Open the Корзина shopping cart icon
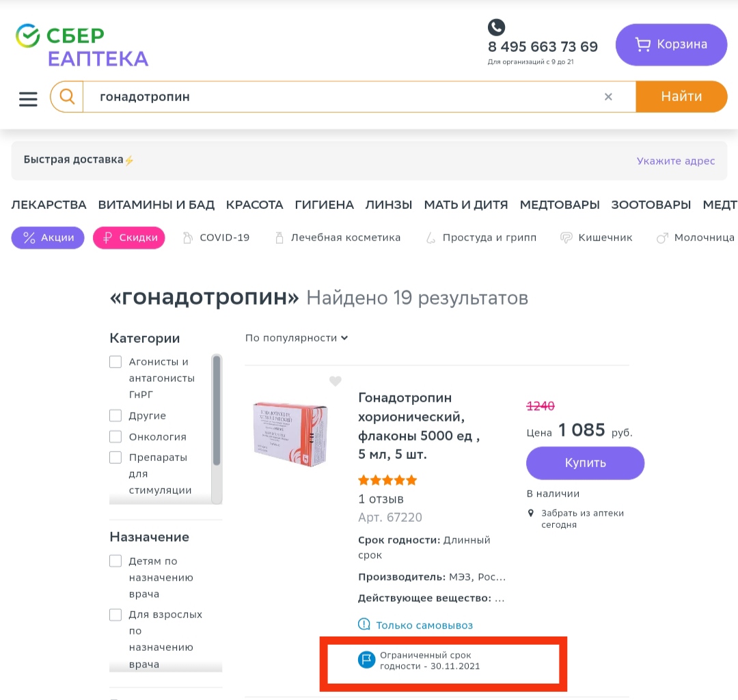The width and height of the screenshot is (738, 700). coord(643,44)
